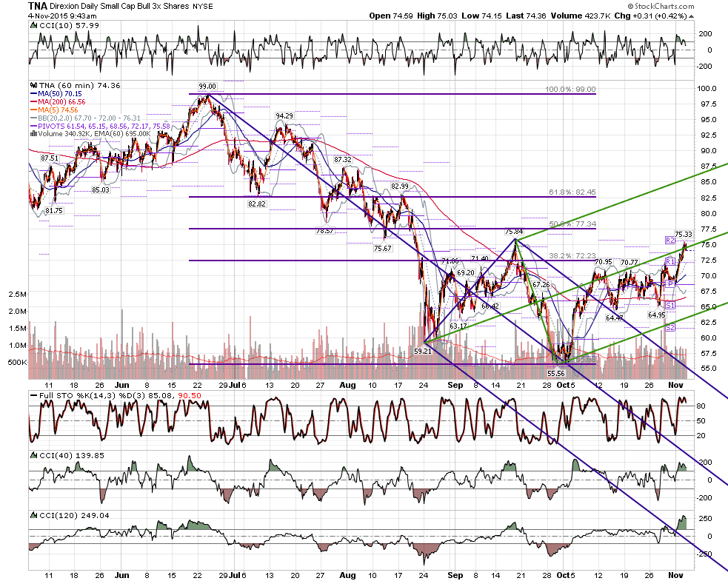Screen dimensions: 728x581
Task: Click the date stamp 4-Nov-2015 9:43am
Action: 62,16
